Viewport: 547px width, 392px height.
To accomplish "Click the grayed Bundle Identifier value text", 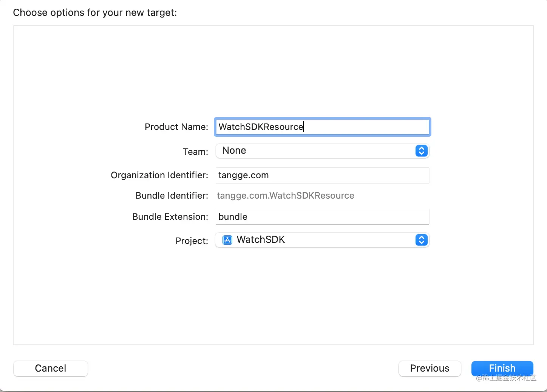I will coord(285,196).
